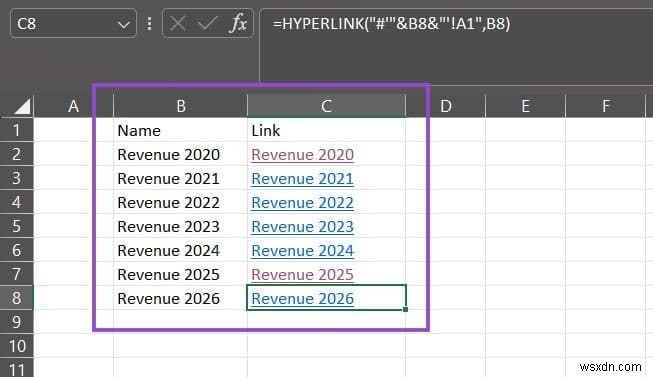Open the Revenue 2023 hyperlink
Screen dimensions: 653x377
click(302, 227)
